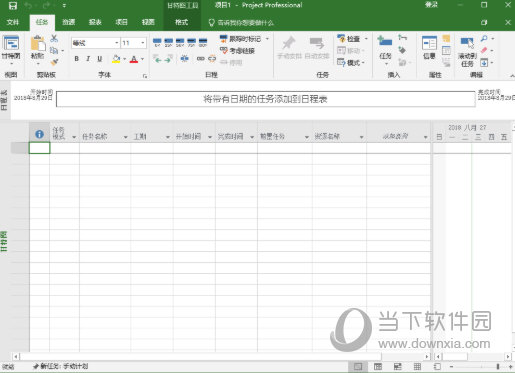
Task: Click the new tasks manually scheduled status
Action: pyautogui.click(x=61, y=366)
